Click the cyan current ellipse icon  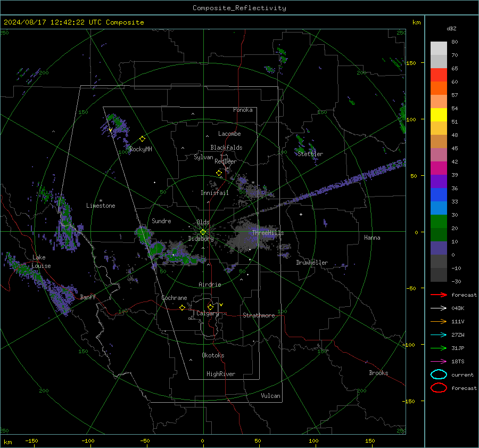(x=439, y=374)
